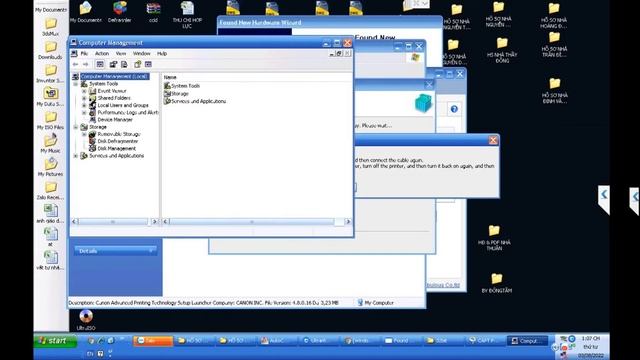Expand the Performance Logs and Alerts node
This screenshot has height=360, width=640.
(x=84, y=113)
